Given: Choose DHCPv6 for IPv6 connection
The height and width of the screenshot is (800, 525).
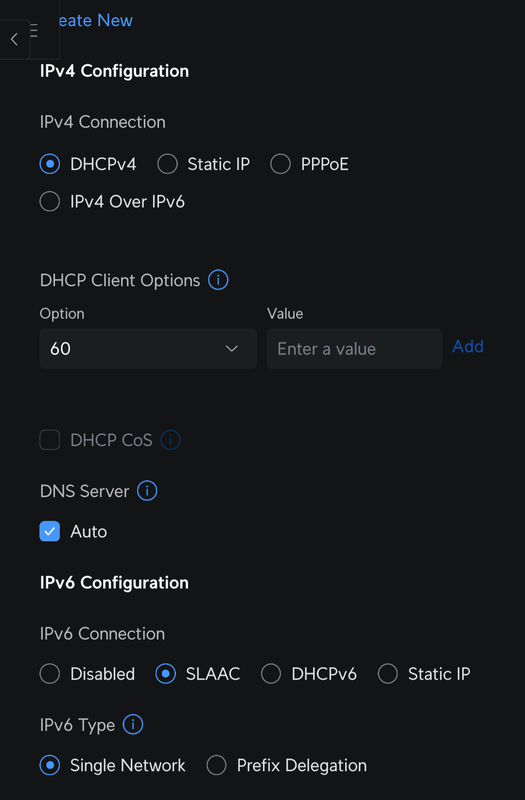Looking at the screenshot, I should [x=271, y=673].
